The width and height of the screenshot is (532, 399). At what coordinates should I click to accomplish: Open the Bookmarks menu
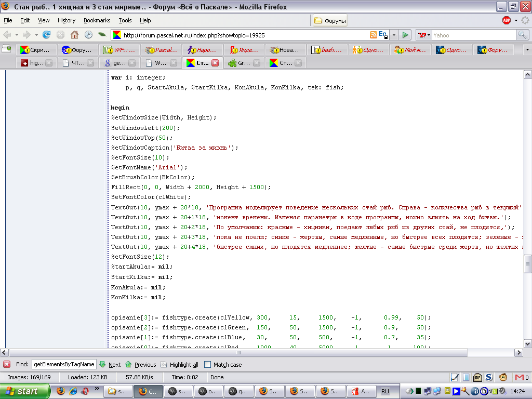pyautogui.click(x=97, y=20)
